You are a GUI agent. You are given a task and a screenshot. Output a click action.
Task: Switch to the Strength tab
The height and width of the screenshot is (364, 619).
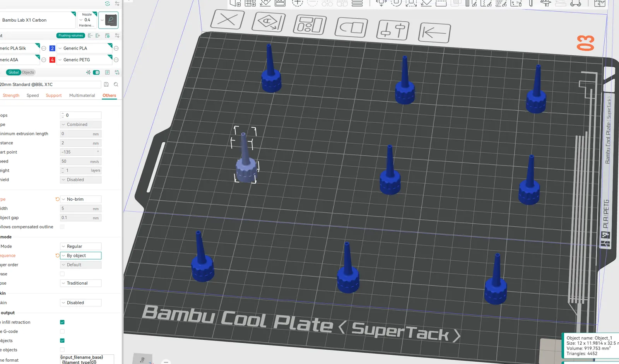[11, 96]
